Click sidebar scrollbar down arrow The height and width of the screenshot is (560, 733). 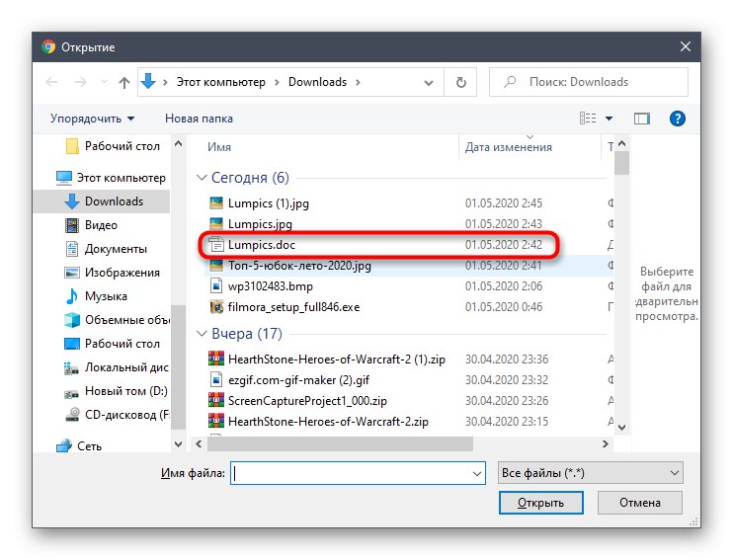(x=178, y=444)
